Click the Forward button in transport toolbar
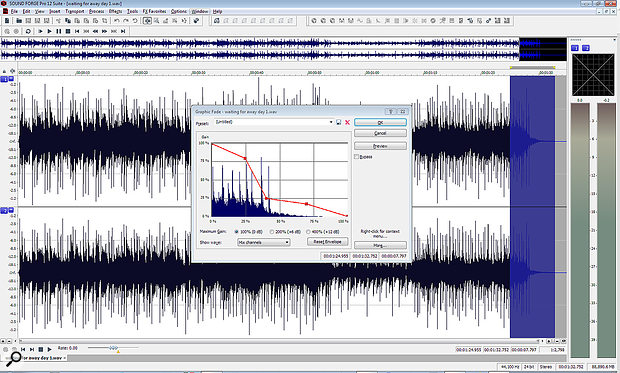Screen dimensions: 620x373 tap(104, 31)
